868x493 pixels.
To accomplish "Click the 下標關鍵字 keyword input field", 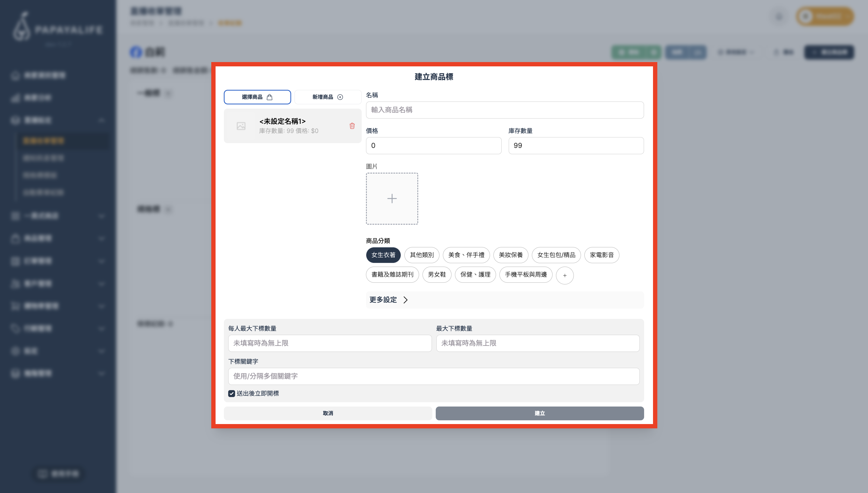I will pyautogui.click(x=434, y=376).
